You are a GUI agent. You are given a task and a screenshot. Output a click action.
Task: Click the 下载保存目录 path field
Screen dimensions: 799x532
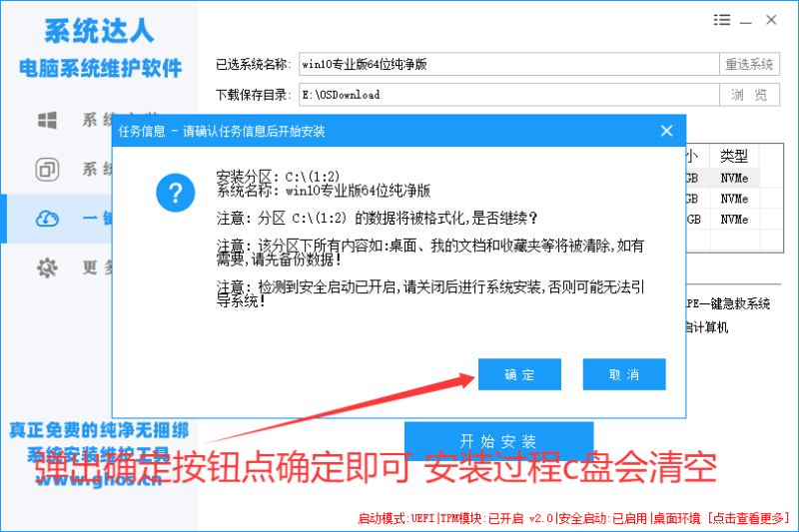[x=508, y=95]
